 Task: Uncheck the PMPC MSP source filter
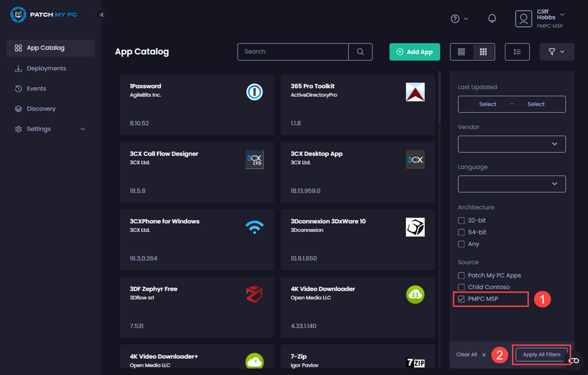[461, 299]
